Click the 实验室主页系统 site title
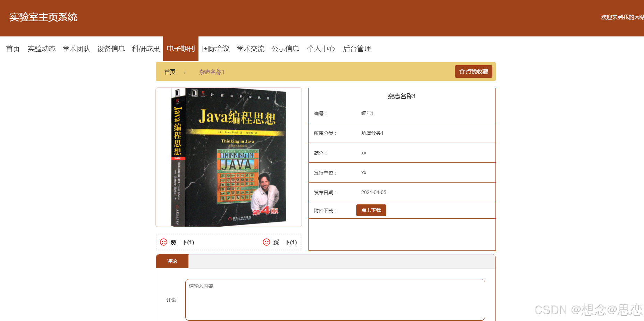 coord(43,17)
